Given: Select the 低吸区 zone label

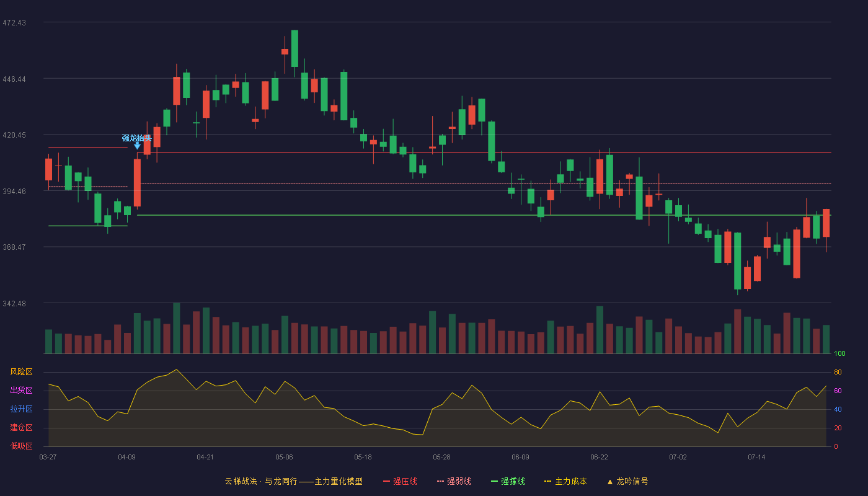Looking at the screenshot, I should [x=21, y=446].
